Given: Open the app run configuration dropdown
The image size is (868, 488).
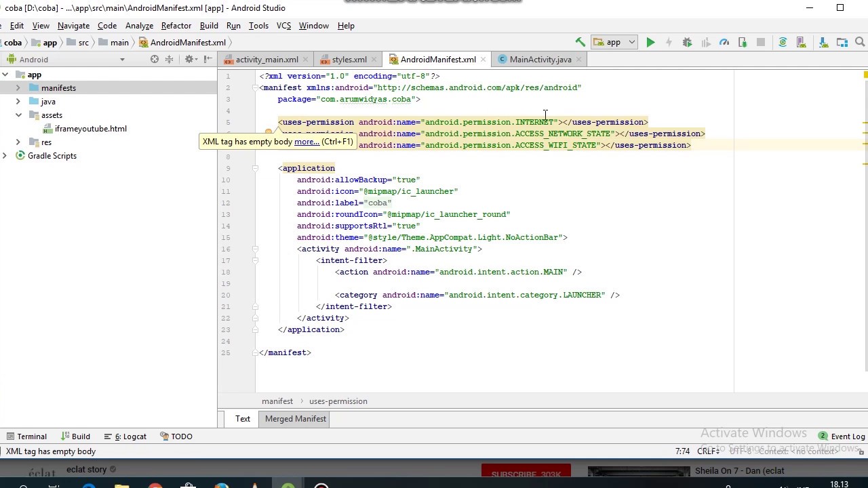Looking at the screenshot, I should [614, 42].
